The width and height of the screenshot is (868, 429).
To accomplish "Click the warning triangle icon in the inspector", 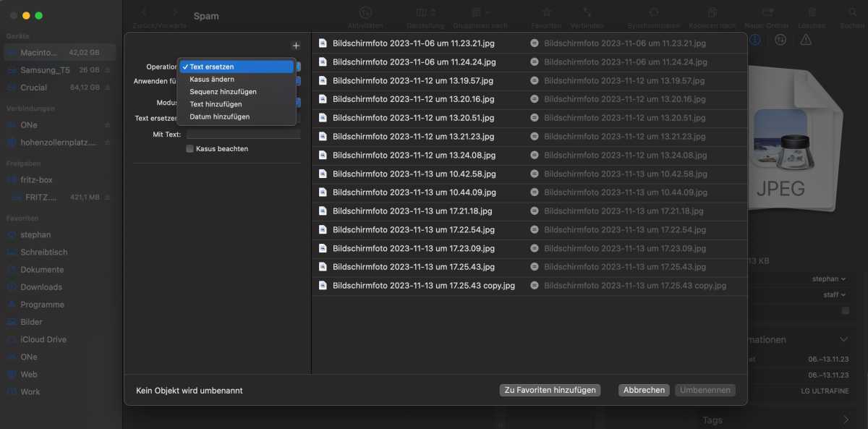I will point(807,40).
